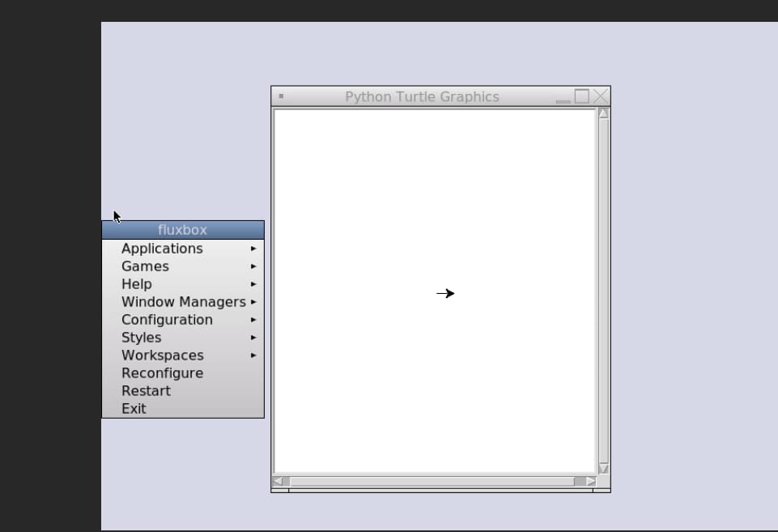Choose Exit in fluxbox menu
778x532 pixels.
[183, 409]
